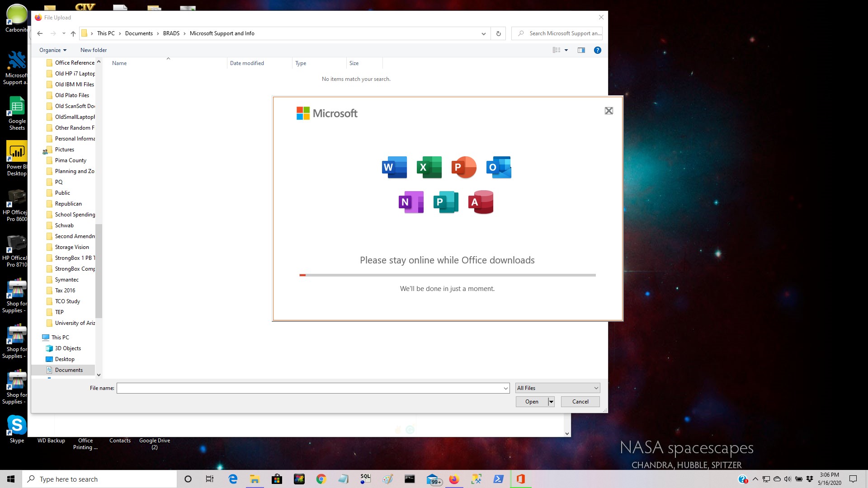Cancel the File Upload dialog
The width and height of the screenshot is (868, 488).
point(580,402)
